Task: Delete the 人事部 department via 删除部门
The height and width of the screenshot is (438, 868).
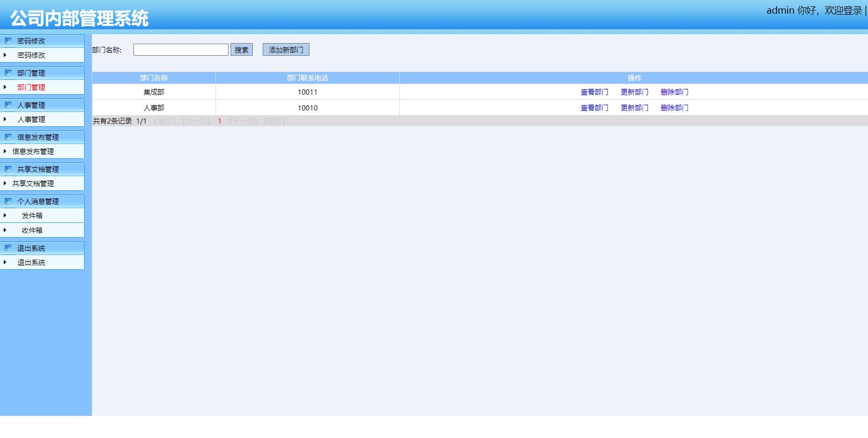Action: tap(675, 108)
